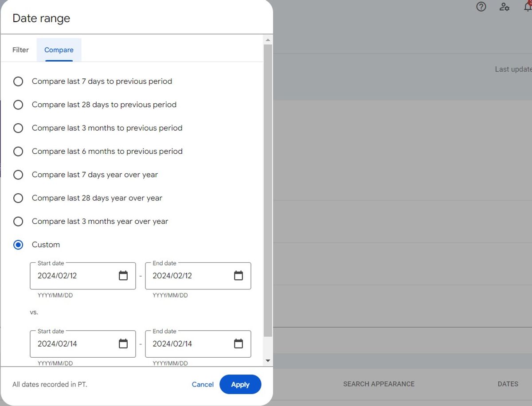This screenshot has height=406, width=532.
Task: Open calendar for comparison End date 2024/02/14
Action: tap(239, 344)
